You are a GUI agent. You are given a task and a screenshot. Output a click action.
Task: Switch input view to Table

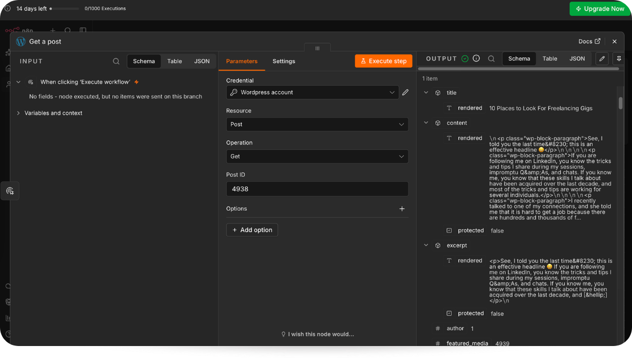point(175,61)
